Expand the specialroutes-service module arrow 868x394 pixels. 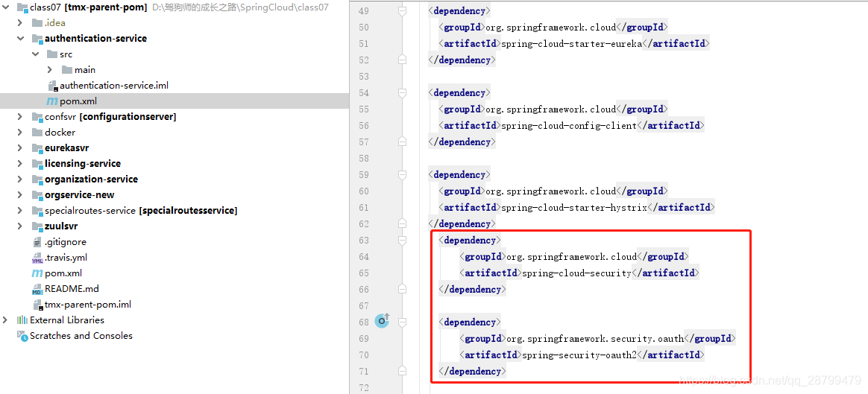pyautogui.click(x=20, y=211)
